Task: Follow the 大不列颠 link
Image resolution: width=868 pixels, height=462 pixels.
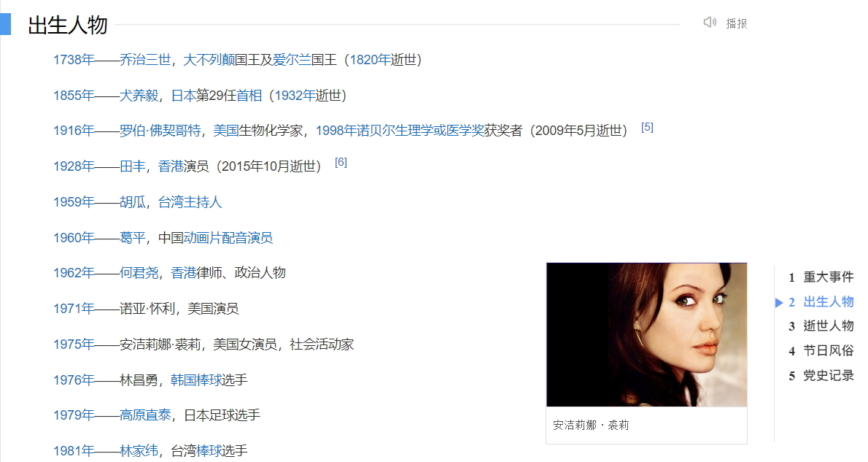Action: (x=209, y=60)
